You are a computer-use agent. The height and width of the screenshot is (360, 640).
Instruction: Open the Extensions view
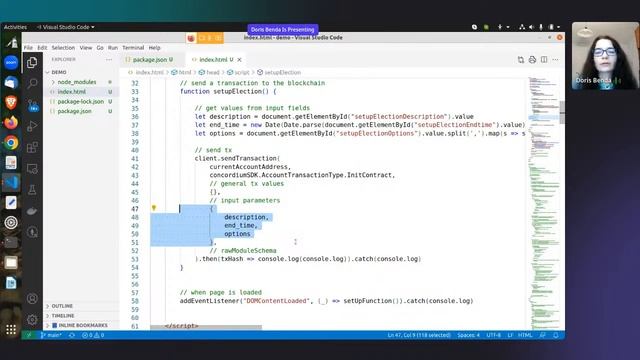tap(32, 147)
